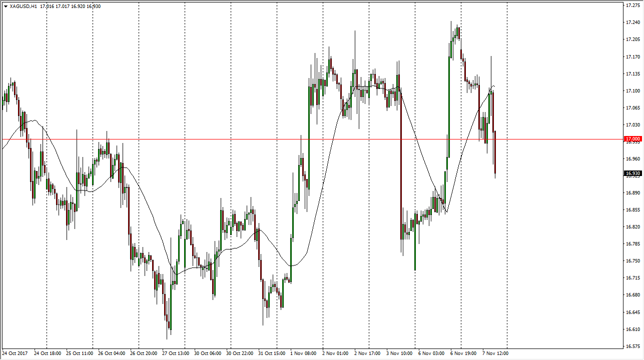Click the red 17.000 price label
Viewport: 644px width, 360px height.
click(632, 139)
